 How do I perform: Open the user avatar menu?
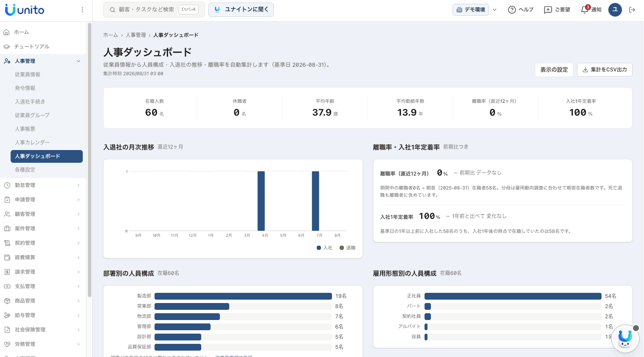pos(615,10)
